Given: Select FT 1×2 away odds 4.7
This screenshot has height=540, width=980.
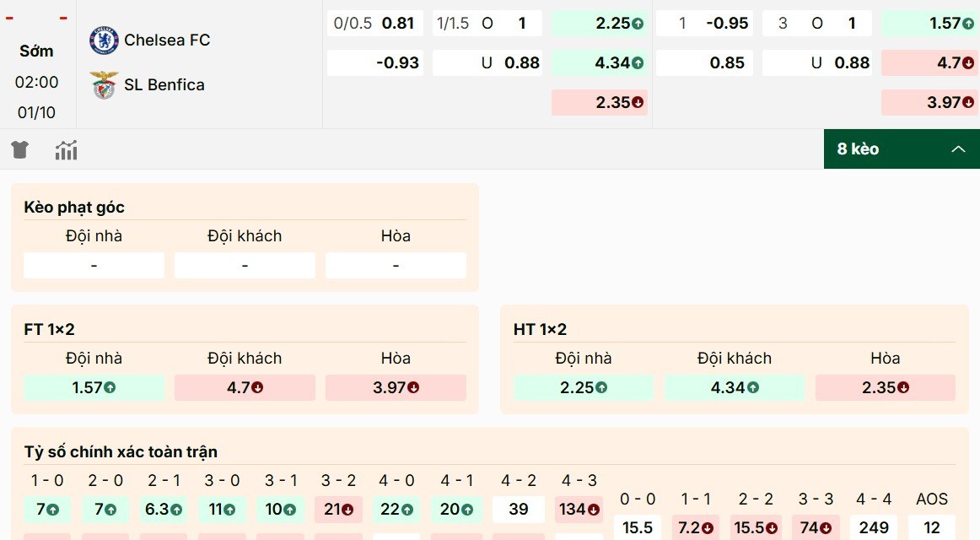Looking at the screenshot, I should point(245,388).
